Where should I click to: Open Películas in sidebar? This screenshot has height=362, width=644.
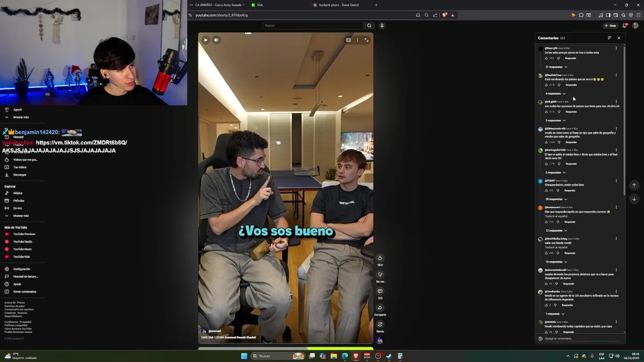pyautogui.click(x=19, y=201)
